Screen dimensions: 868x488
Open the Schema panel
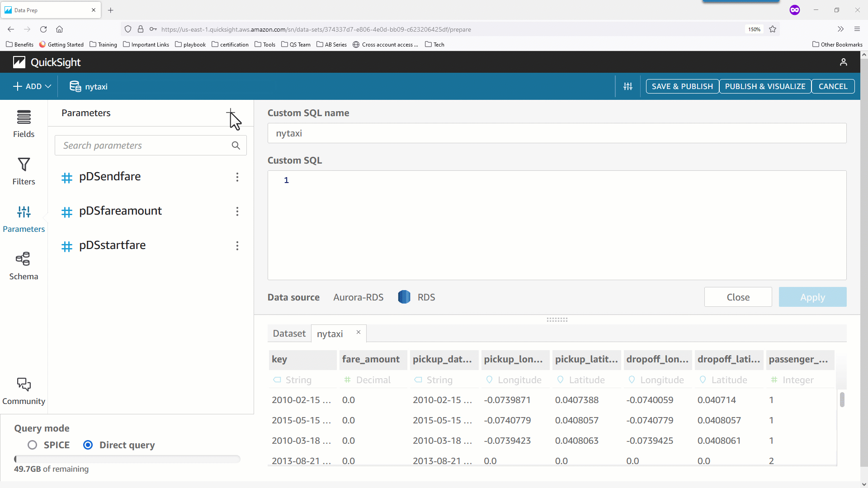click(x=24, y=264)
